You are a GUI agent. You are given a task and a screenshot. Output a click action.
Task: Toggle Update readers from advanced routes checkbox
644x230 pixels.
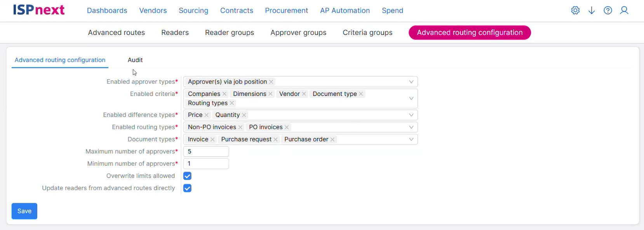pyautogui.click(x=187, y=188)
